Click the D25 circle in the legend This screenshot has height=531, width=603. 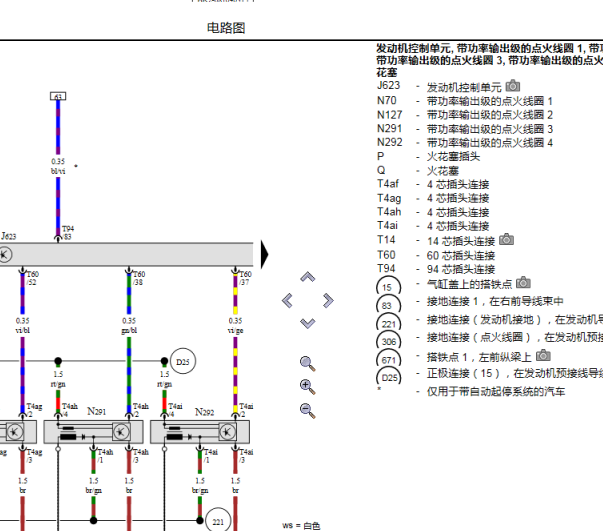coord(388,377)
